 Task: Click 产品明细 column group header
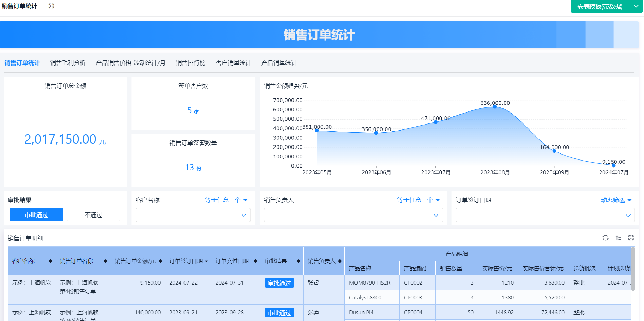point(457,254)
